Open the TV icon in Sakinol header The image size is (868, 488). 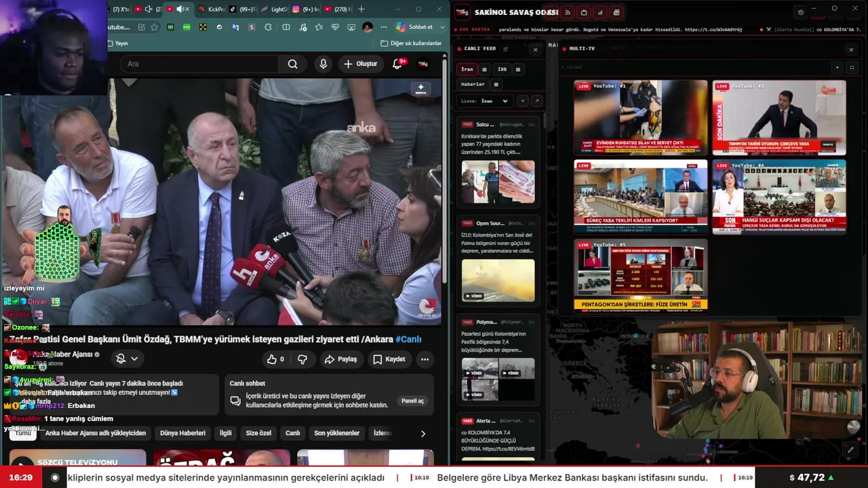coord(584,12)
